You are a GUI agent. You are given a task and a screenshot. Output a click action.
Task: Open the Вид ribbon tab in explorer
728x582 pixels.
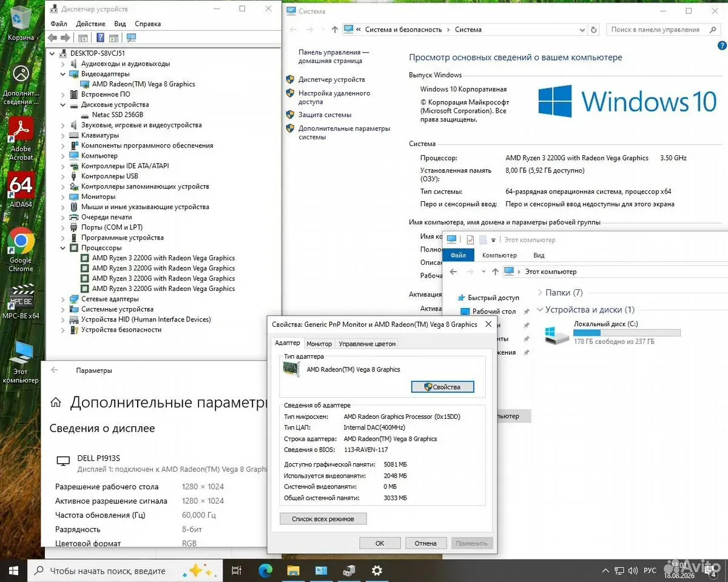point(539,255)
